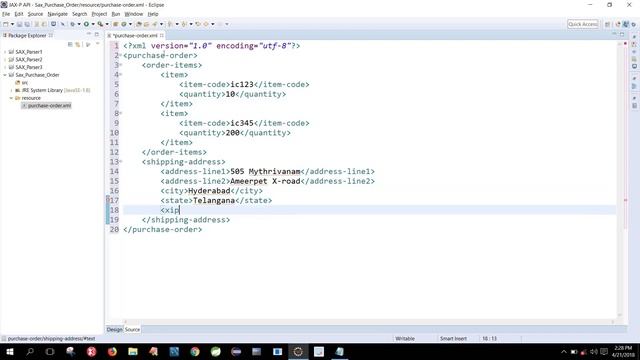Image resolution: width=640 pixels, height=360 pixels.
Task: Open the dropdown arrow beside the Debug icon
Action: coord(79,24)
